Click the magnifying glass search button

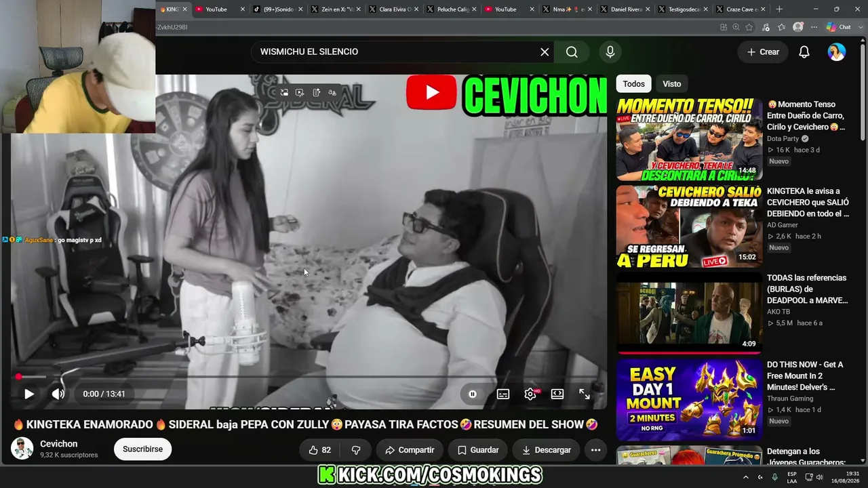click(572, 52)
